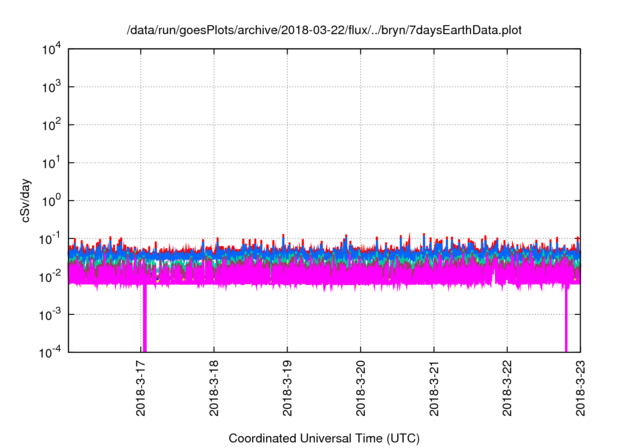This screenshot has height=448, width=640.
Task: Click the Coordinated Universal Time (UTC) label
Action: 324,439
